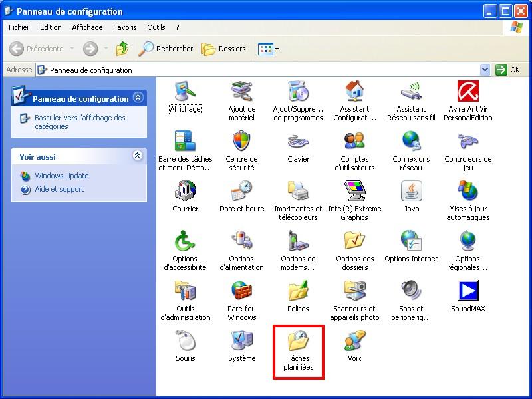This screenshot has width=532, height=399.
Task: Open Options de modems icon
Action: point(298,241)
